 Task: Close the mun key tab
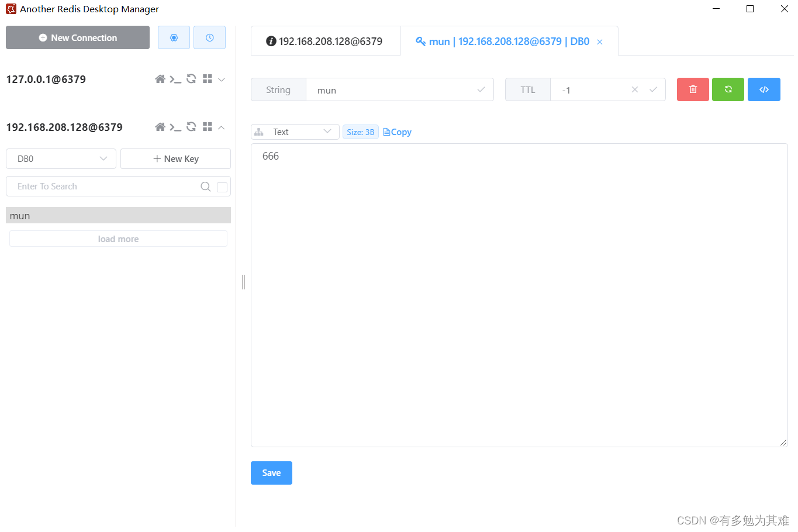click(600, 42)
